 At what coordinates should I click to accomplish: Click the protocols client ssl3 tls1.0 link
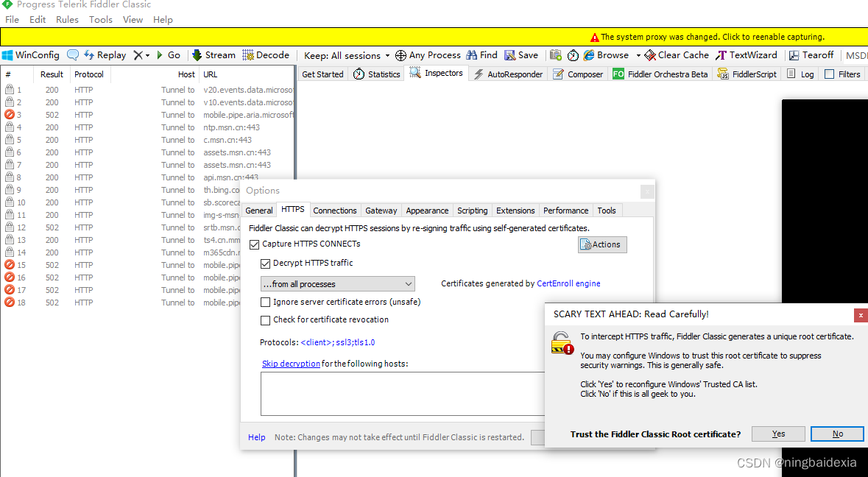point(338,342)
